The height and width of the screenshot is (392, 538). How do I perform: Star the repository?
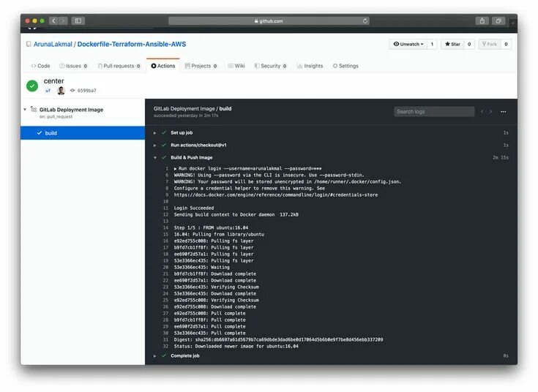pyautogui.click(x=452, y=44)
